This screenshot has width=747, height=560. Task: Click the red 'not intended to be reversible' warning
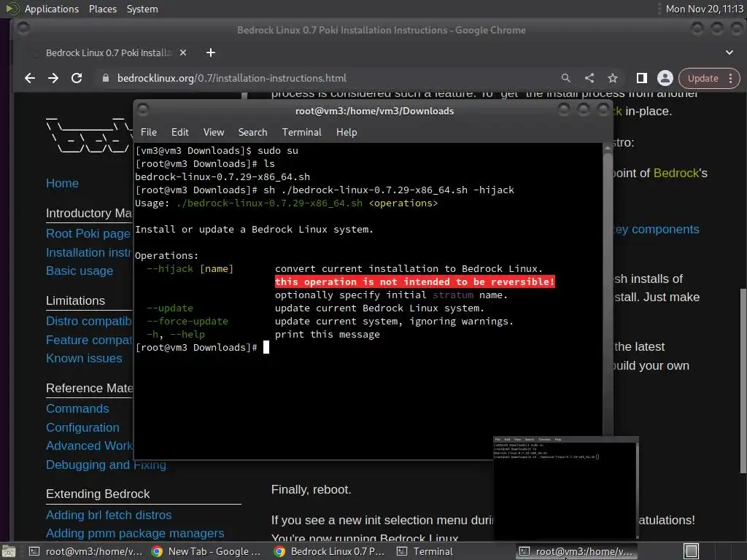pos(414,282)
